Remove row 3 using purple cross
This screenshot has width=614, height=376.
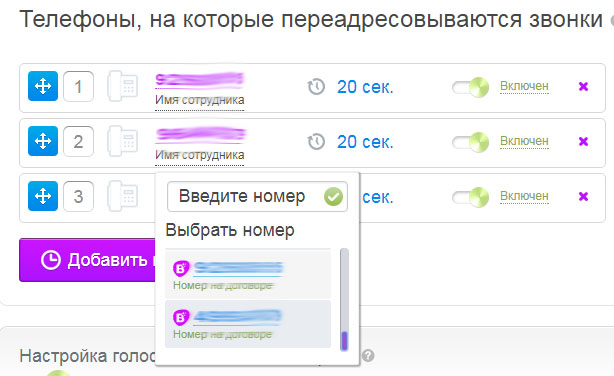point(583,196)
